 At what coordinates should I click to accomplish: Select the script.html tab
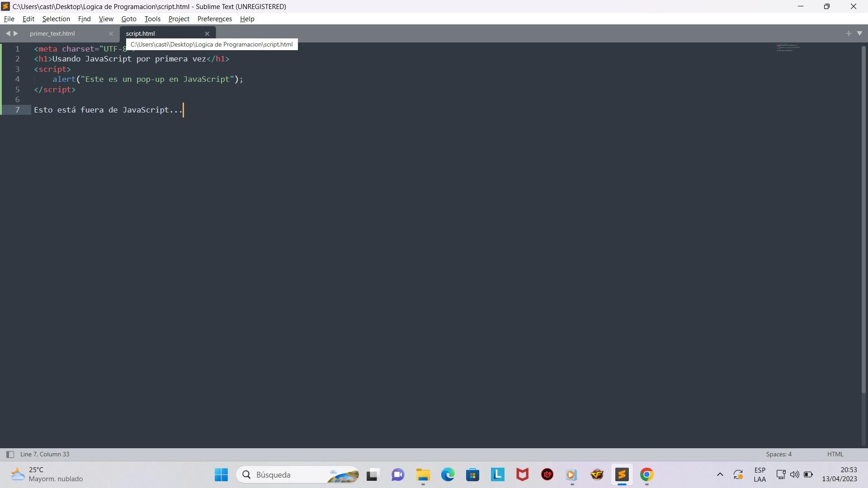140,33
